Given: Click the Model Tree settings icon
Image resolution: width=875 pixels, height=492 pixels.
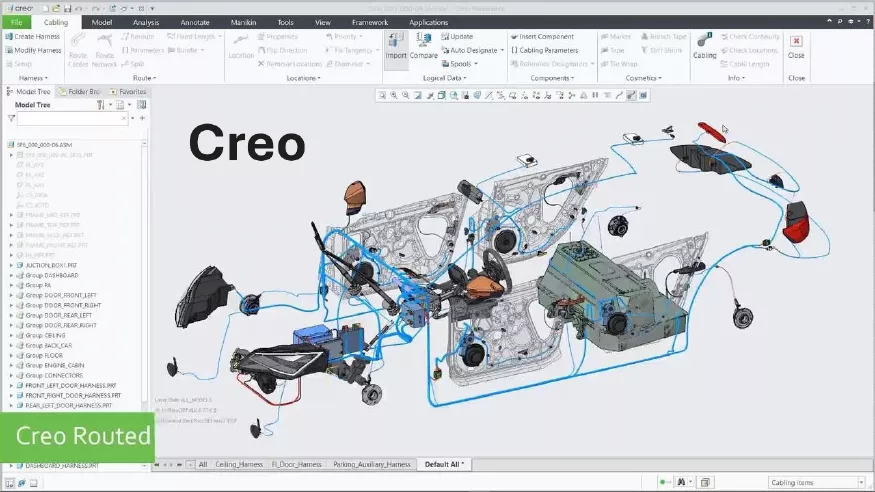Looking at the screenshot, I should pyautogui.click(x=101, y=105).
